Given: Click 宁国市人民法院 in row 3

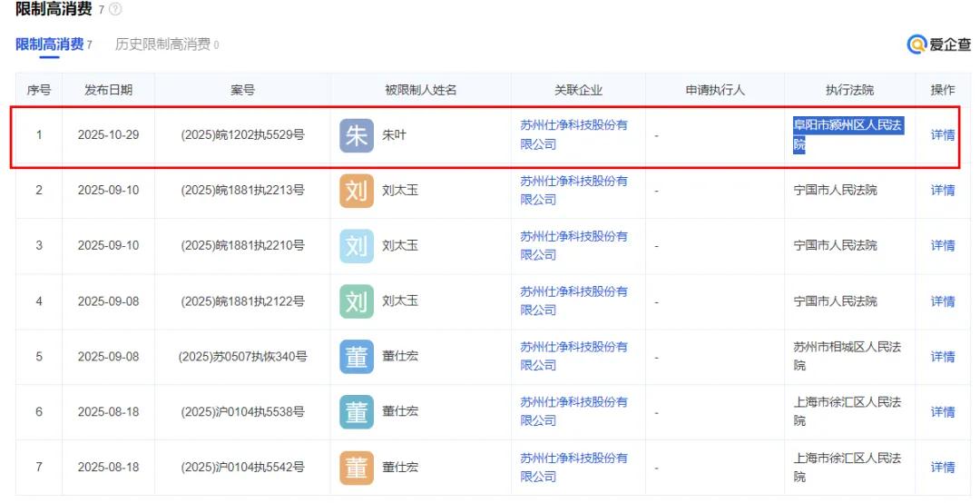Looking at the screenshot, I should pos(835,245).
